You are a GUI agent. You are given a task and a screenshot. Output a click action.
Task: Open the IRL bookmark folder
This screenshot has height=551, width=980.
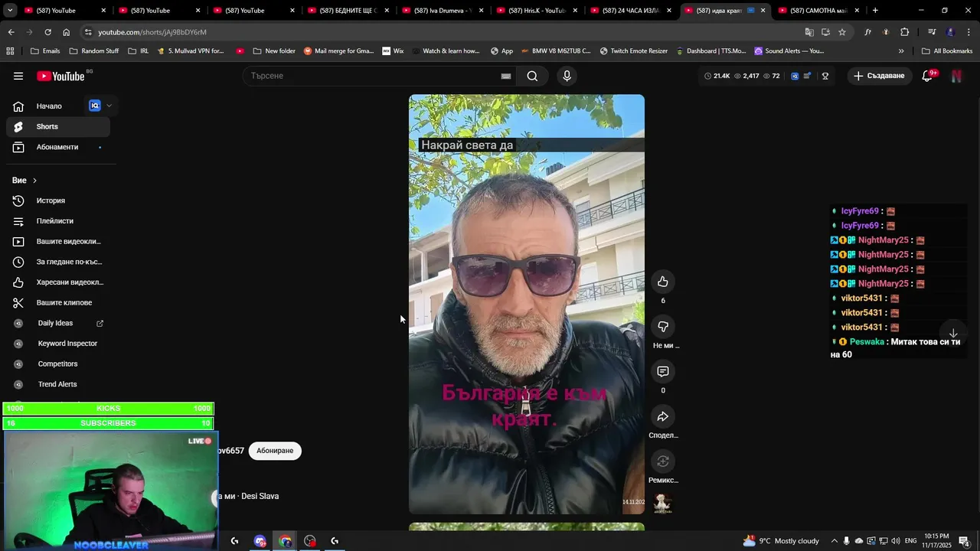pos(139,51)
